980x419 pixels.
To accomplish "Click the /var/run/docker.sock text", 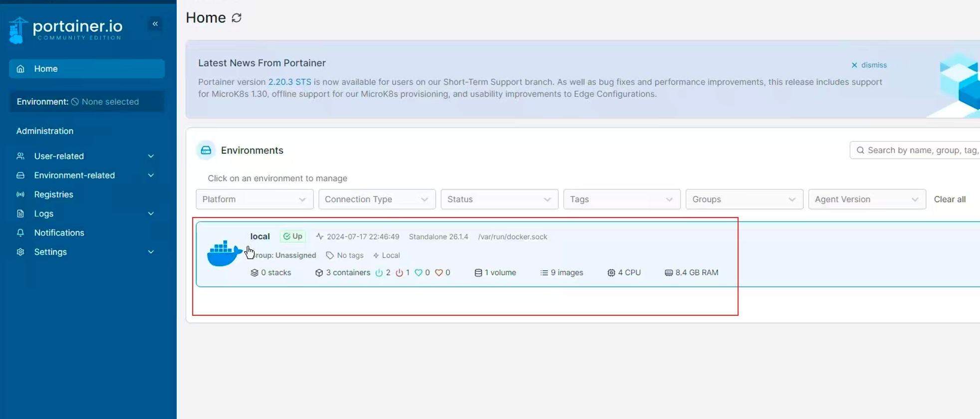I will [x=512, y=237].
